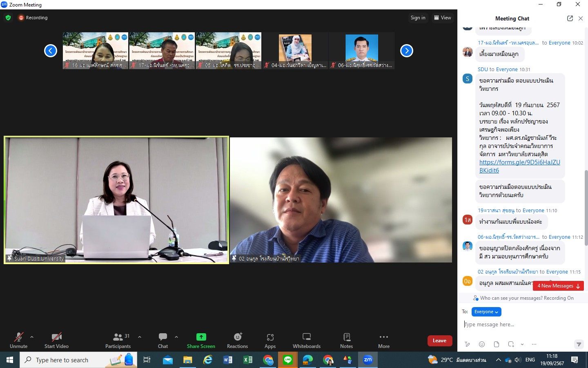Click the green encryption shield icon
This screenshot has height=368, width=588.
click(8, 18)
